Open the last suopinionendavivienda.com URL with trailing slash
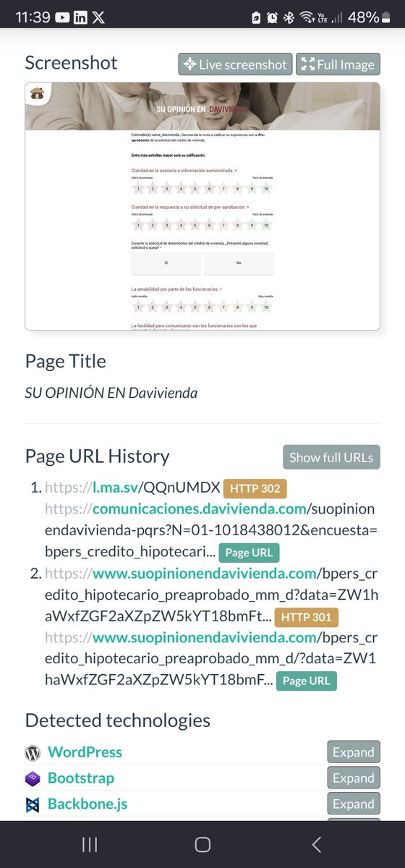Viewport: 405px width, 868px height. pyautogui.click(x=210, y=659)
